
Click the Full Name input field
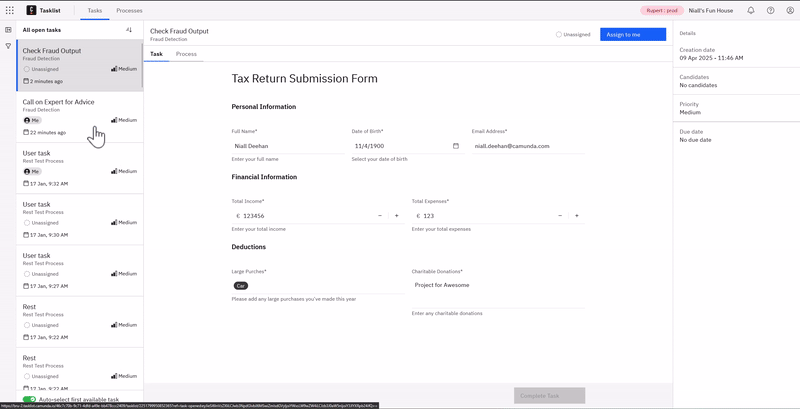[288, 146]
